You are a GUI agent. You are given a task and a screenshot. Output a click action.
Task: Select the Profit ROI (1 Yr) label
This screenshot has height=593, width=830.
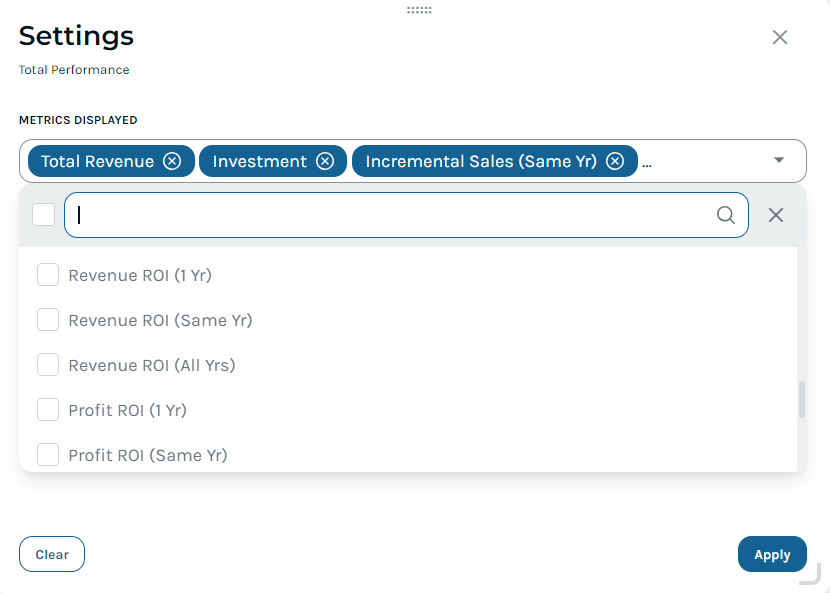point(128,410)
